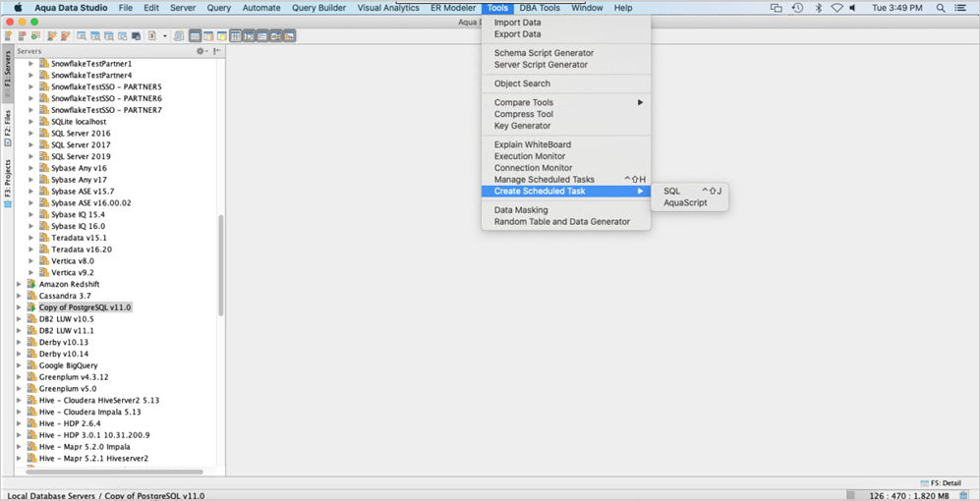Screen dimensions: 980x501
Task: Click the Wi-Fi icon in menu bar
Action: pyautogui.click(x=836, y=8)
